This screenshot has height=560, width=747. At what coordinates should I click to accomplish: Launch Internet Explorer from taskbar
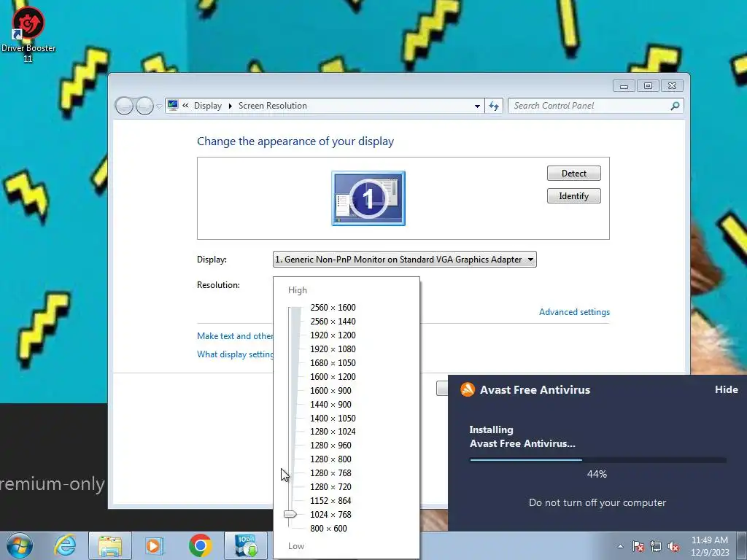pos(65,545)
